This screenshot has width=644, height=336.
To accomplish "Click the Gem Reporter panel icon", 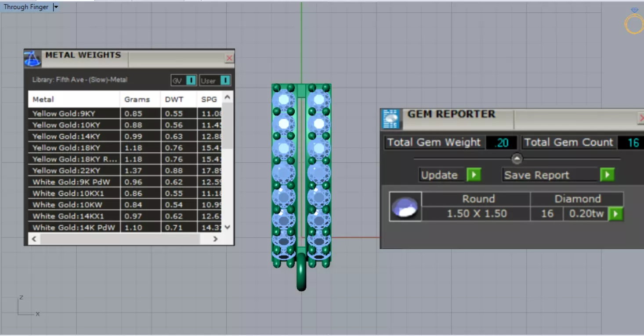I will click(391, 119).
